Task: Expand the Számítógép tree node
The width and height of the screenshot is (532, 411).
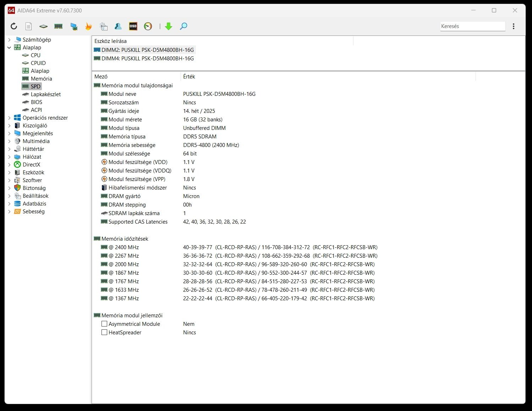Action: point(9,40)
